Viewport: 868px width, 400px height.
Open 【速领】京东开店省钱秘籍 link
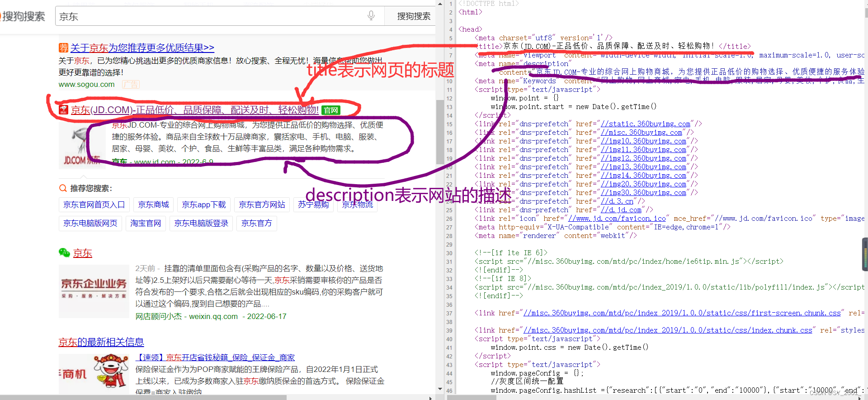(215, 357)
